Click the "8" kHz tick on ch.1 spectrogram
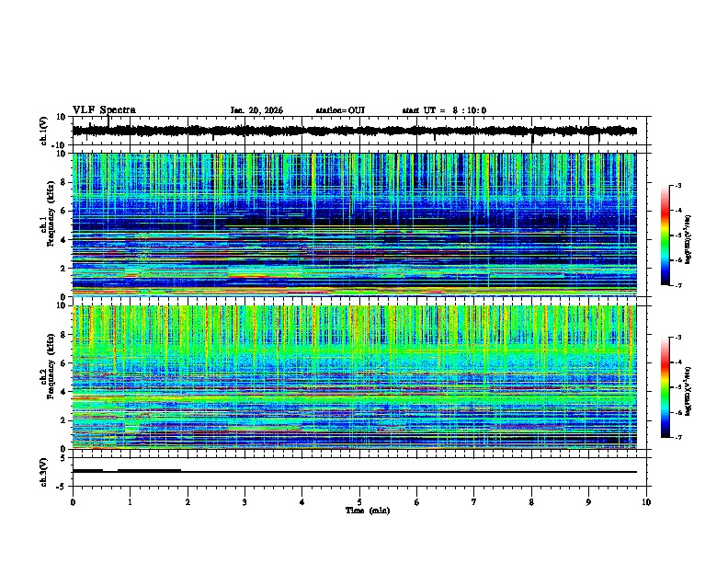 [x=64, y=182]
